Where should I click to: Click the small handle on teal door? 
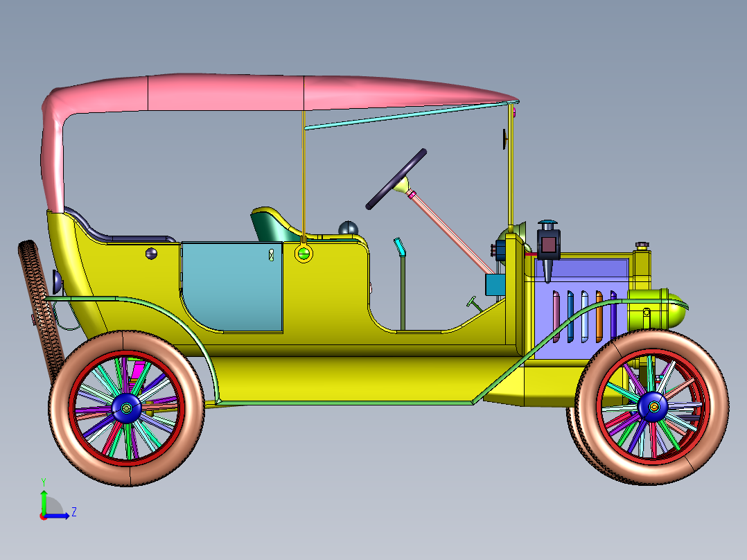click(x=271, y=255)
